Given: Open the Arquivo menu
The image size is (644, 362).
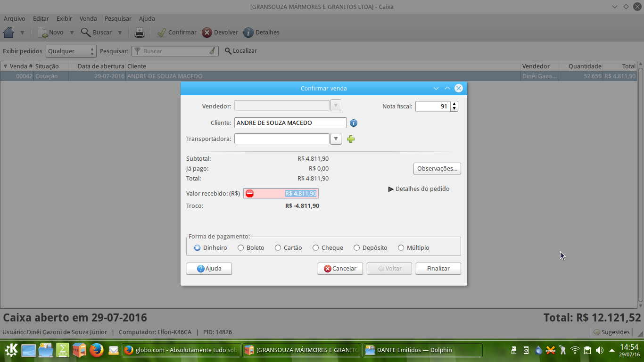Looking at the screenshot, I should coord(15,19).
